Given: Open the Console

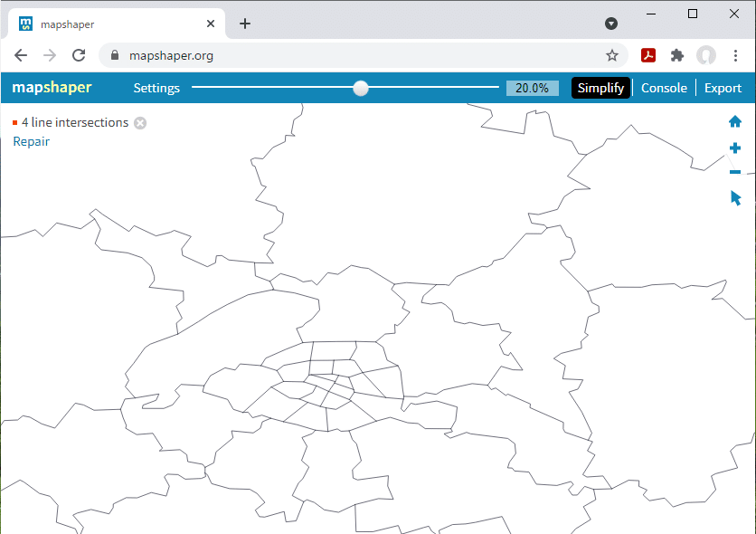Looking at the screenshot, I should pos(664,88).
